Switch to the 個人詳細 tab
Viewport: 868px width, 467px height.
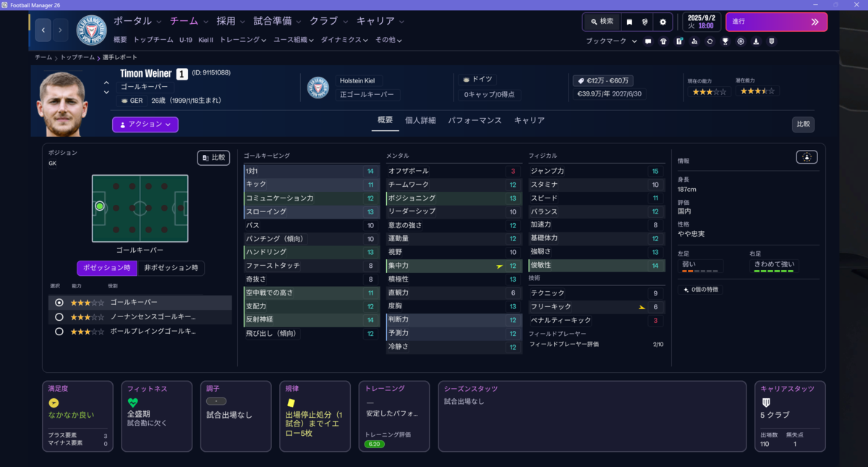point(420,120)
